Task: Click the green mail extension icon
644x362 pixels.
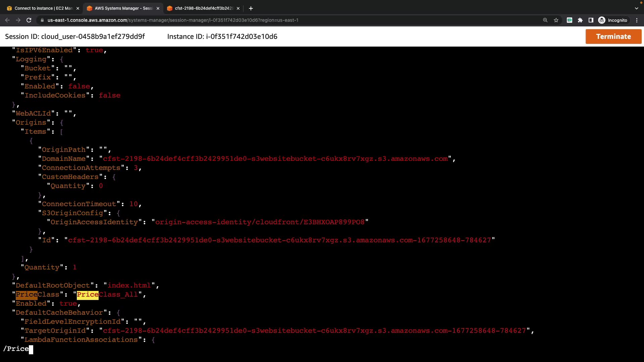Action: (x=570, y=20)
